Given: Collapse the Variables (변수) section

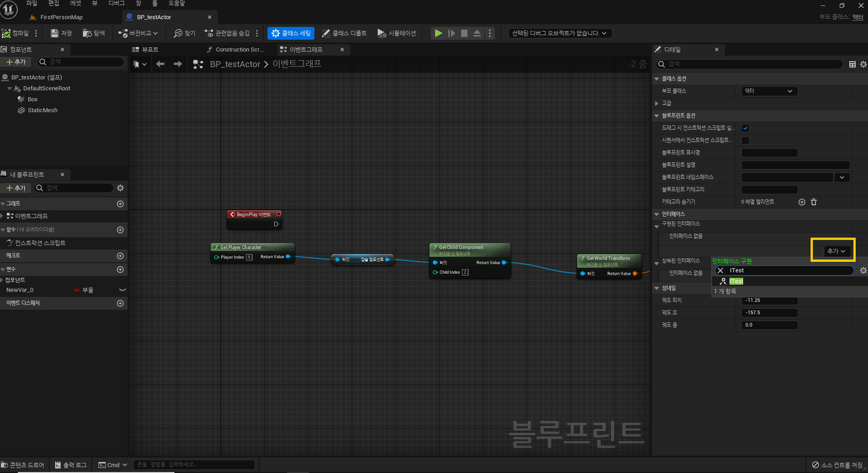Looking at the screenshot, I should coord(3,270).
